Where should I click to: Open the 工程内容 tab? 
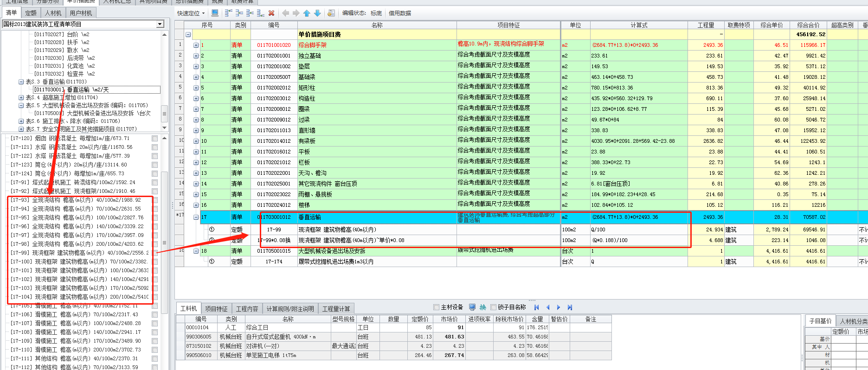tap(247, 309)
